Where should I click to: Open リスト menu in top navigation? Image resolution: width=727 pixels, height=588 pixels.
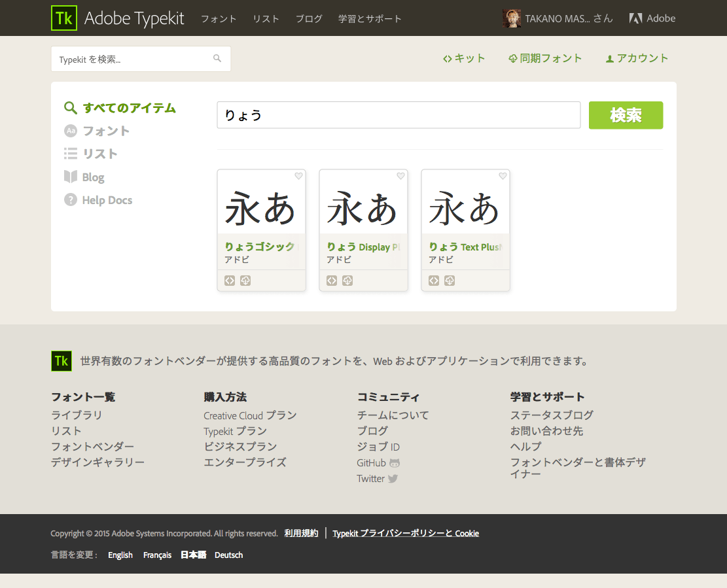[266, 18]
